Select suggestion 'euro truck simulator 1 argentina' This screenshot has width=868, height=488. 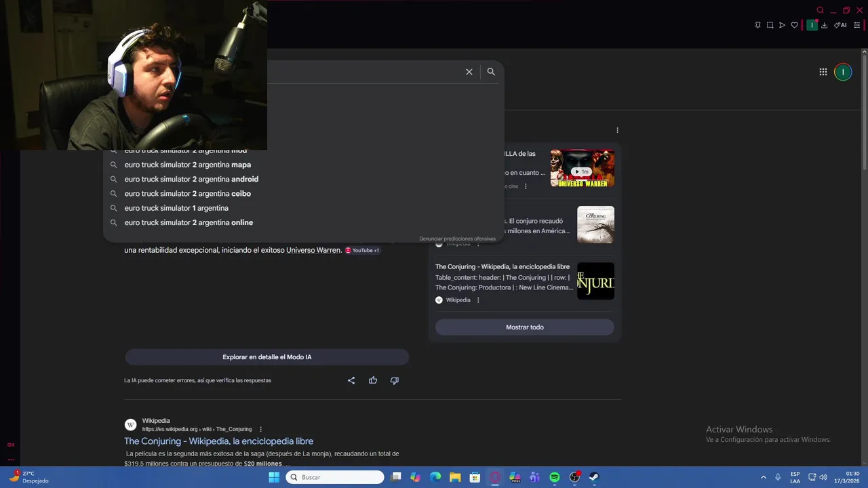pyautogui.click(x=176, y=208)
